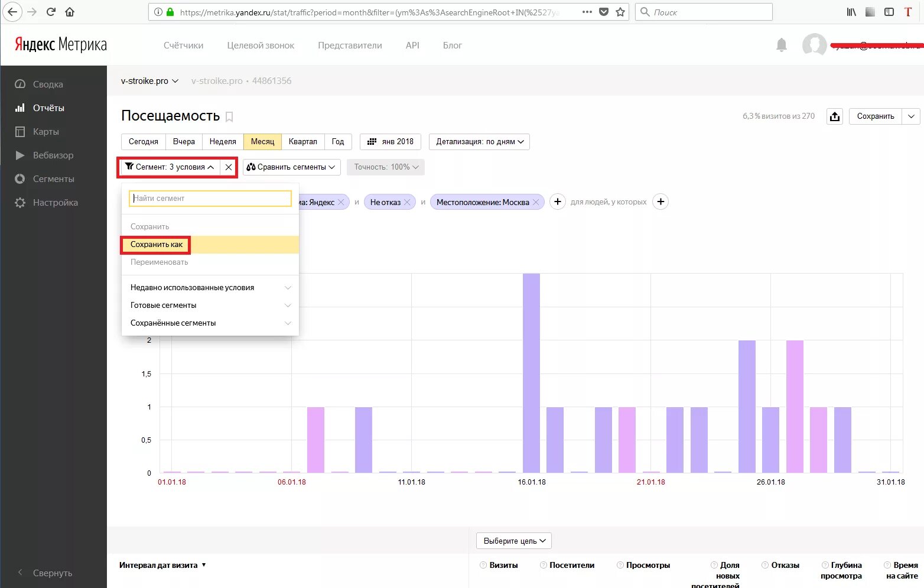The image size is (924, 588).
Task: Toggle browser sidebar icon
Action: 889,12
